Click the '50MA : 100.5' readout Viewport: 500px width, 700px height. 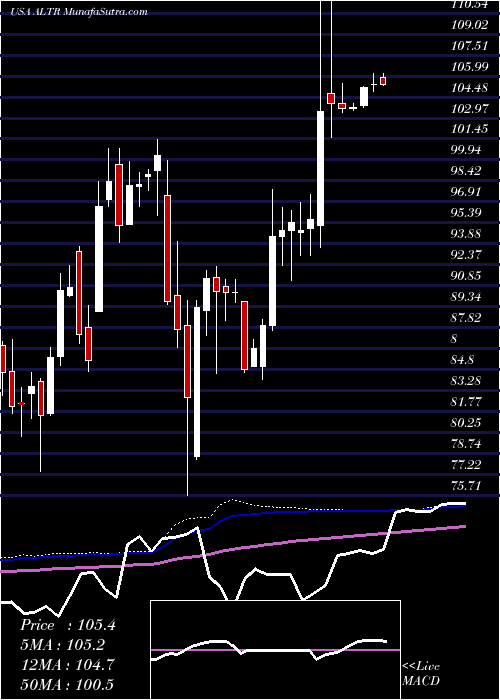pyautogui.click(x=68, y=684)
